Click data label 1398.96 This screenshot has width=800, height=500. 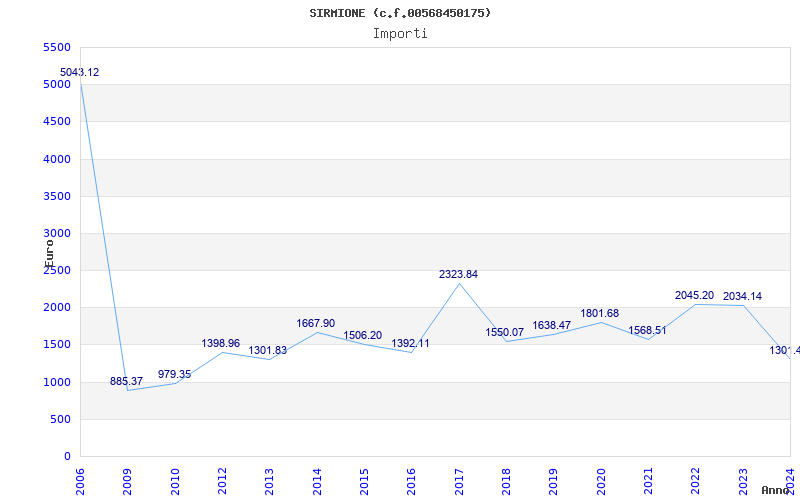tap(220, 343)
